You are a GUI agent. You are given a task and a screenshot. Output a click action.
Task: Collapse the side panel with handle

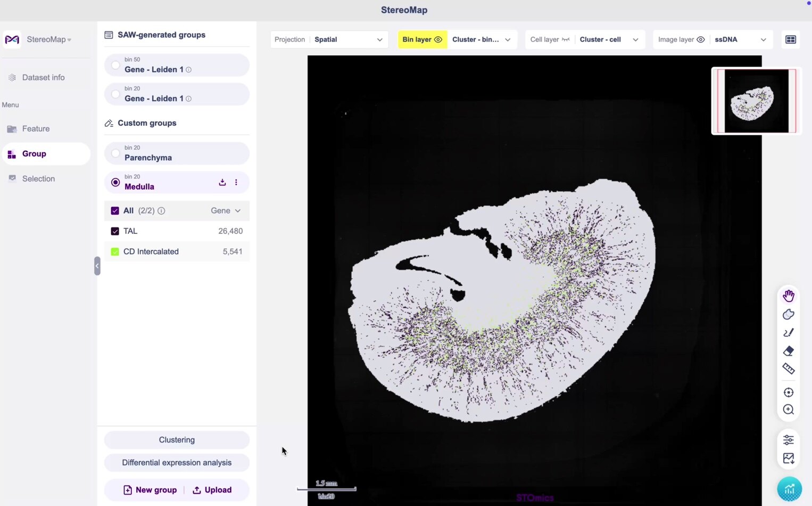[x=97, y=266]
